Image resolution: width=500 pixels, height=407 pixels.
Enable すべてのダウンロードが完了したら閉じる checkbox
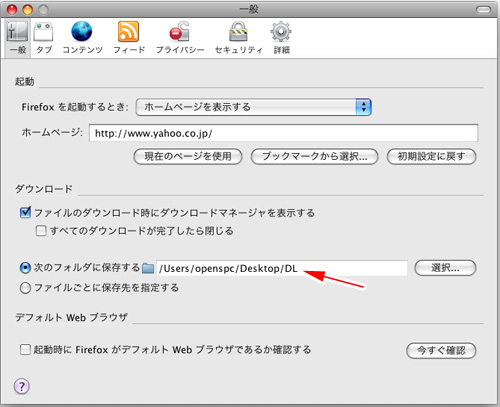[41, 231]
